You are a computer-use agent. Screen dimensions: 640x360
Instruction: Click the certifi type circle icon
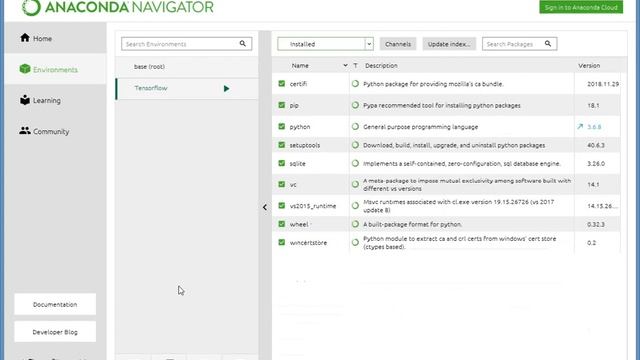355,84
